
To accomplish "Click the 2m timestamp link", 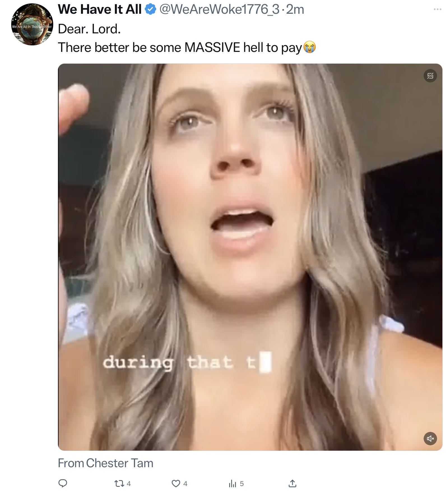I will click(295, 9).
